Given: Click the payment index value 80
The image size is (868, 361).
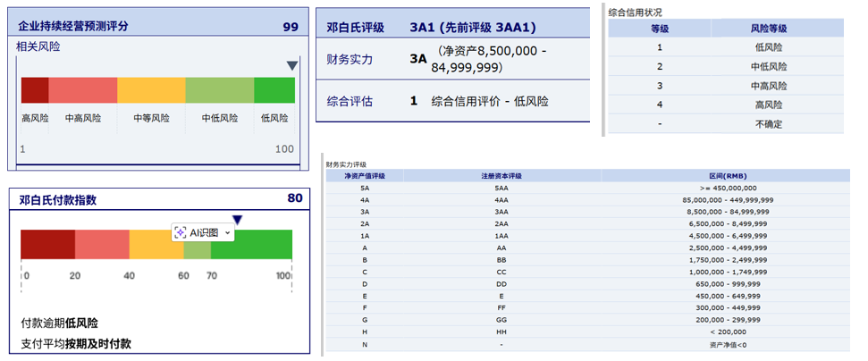Looking at the screenshot, I should pyautogui.click(x=295, y=198).
